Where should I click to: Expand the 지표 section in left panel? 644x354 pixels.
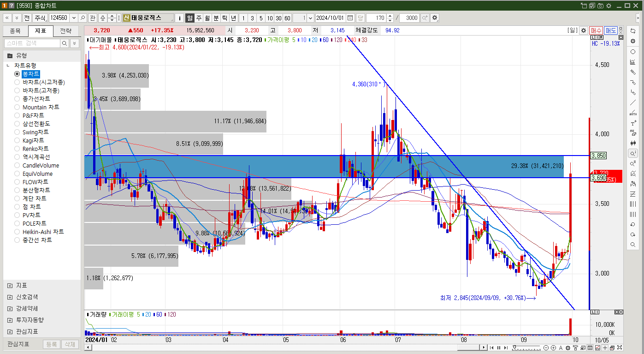[10, 285]
